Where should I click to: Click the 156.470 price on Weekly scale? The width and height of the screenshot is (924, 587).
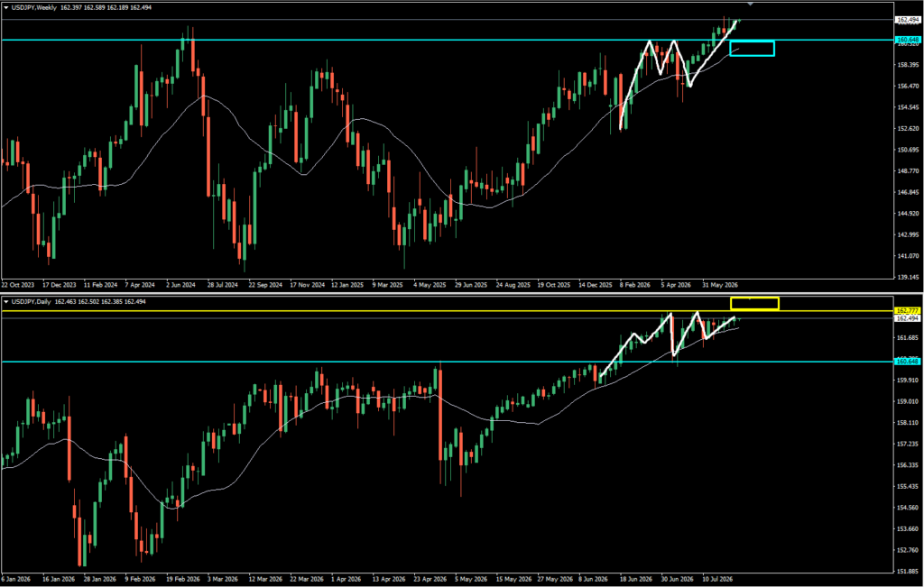(908, 86)
